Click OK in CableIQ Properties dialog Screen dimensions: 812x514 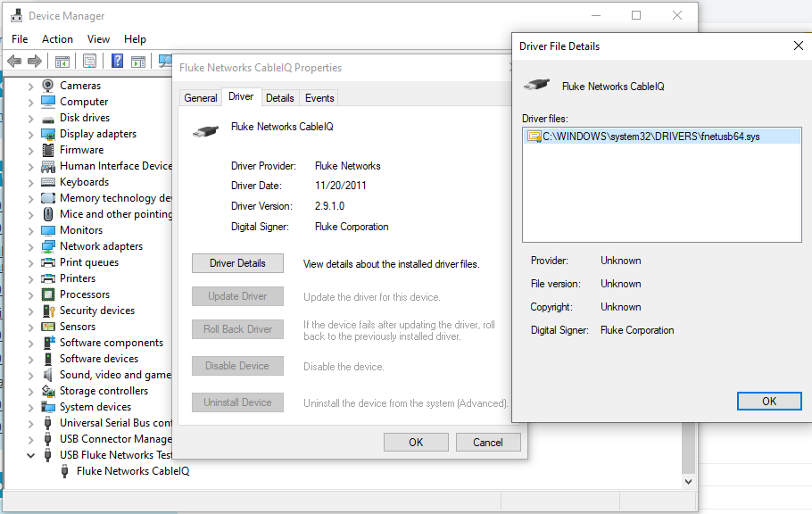pyautogui.click(x=416, y=443)
